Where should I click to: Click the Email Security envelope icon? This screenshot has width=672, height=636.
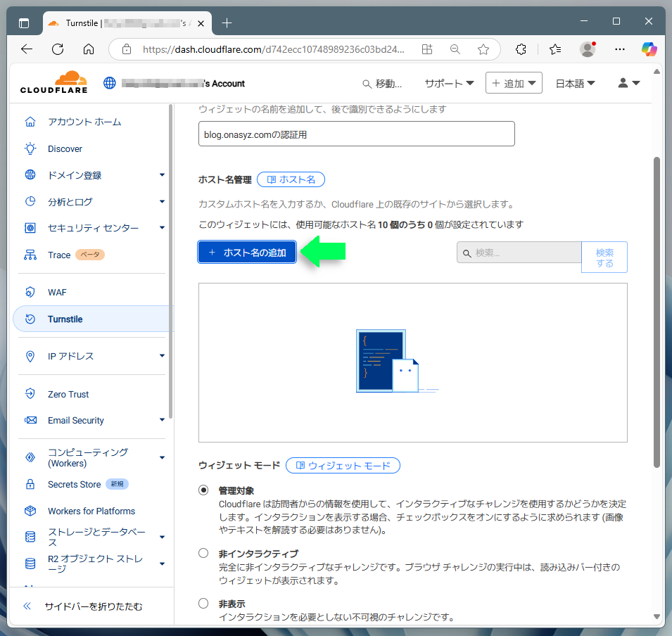click(x=30, y=420)
